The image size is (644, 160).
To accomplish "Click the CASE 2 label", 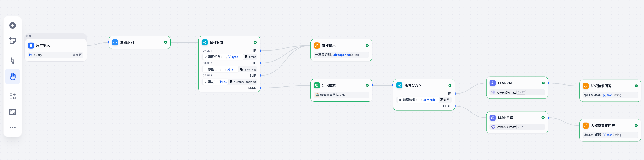I will point(207,63).
